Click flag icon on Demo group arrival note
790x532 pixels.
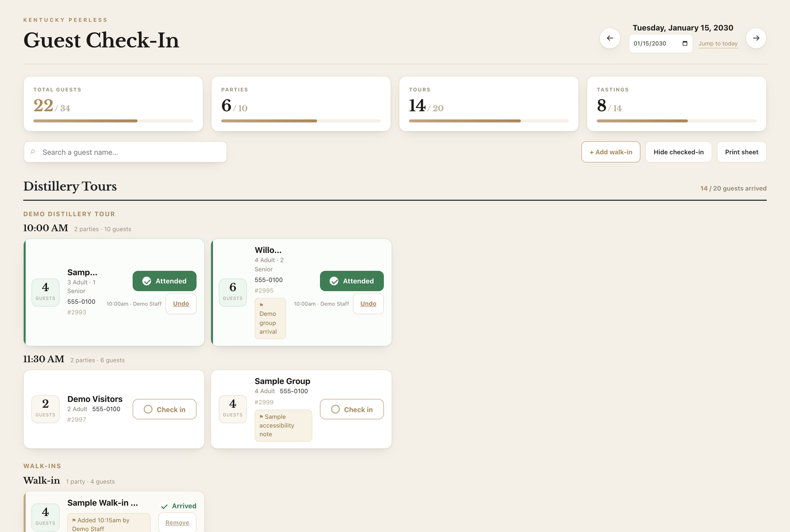261,305
